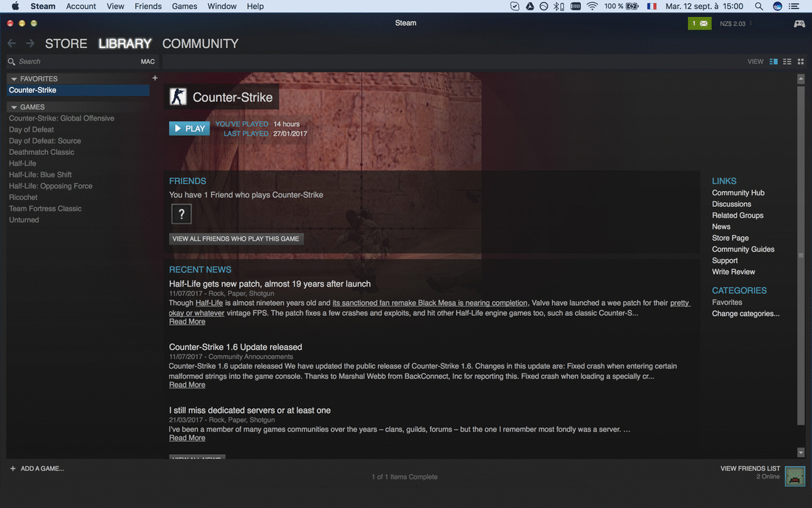This screenshot has width=812, height=508.
Task: Switch to grid view icon
Action: 801,61
